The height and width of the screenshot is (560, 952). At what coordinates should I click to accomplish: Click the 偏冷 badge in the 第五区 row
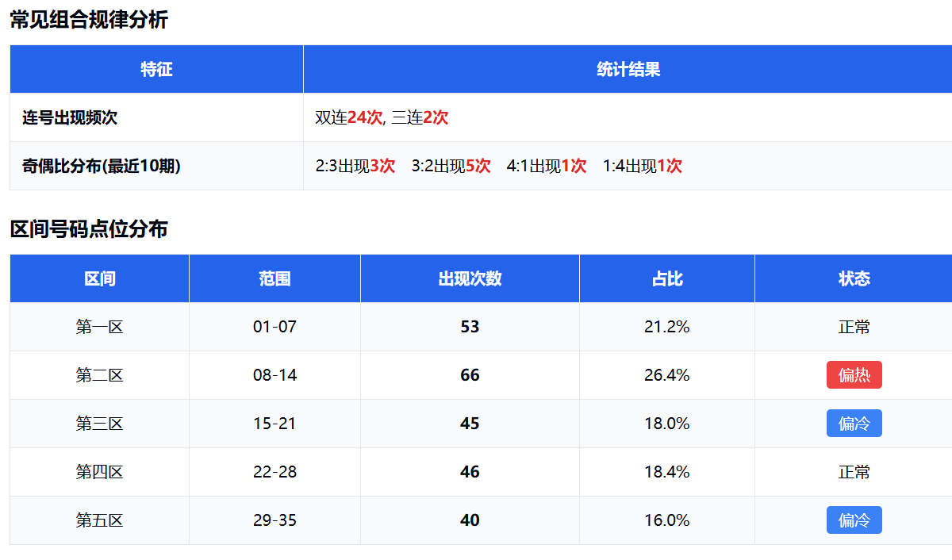click(x=854, y=520)
